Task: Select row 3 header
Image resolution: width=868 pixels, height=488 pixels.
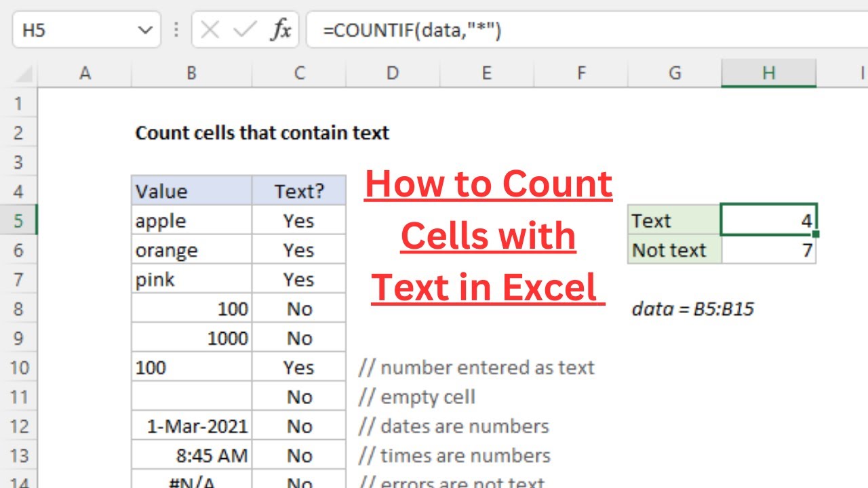Action: pyautogui.click(x=19, y=162)
